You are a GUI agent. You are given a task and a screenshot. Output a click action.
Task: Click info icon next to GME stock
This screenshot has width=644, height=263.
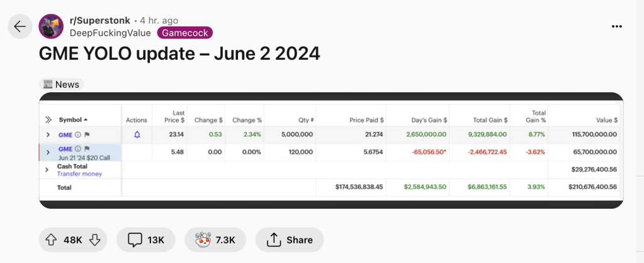pyautogui.click(x=78, y=134)
